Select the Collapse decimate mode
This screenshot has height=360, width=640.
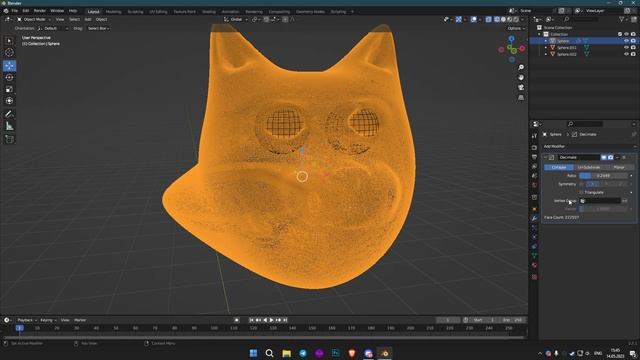pyautogui.click(x=559, y=167)
